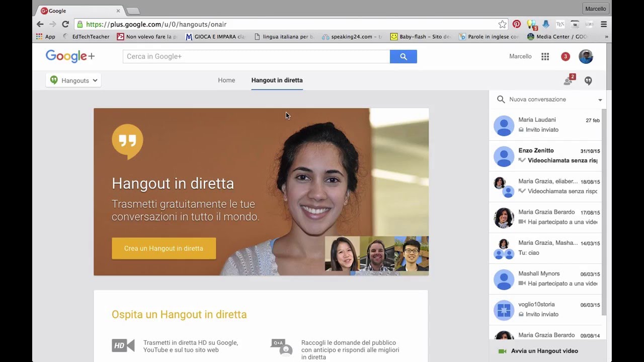Click the profile avatar in the header

(586, 57)
